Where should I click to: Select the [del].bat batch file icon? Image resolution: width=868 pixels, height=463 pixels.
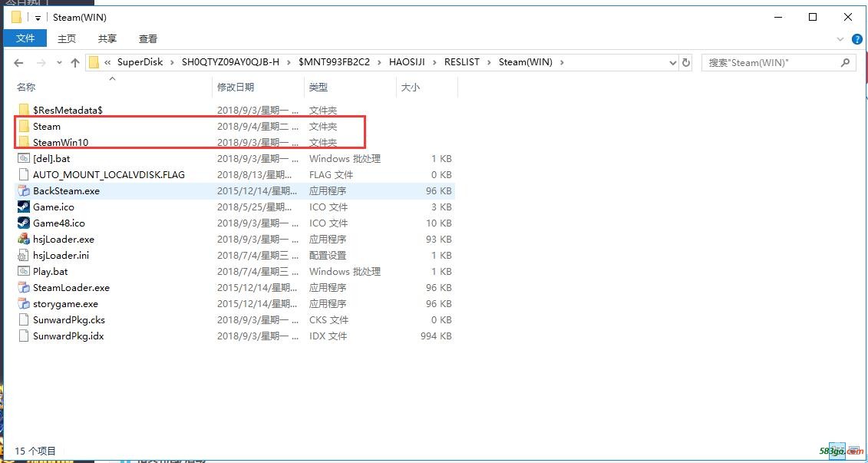(x=24, y=158)
